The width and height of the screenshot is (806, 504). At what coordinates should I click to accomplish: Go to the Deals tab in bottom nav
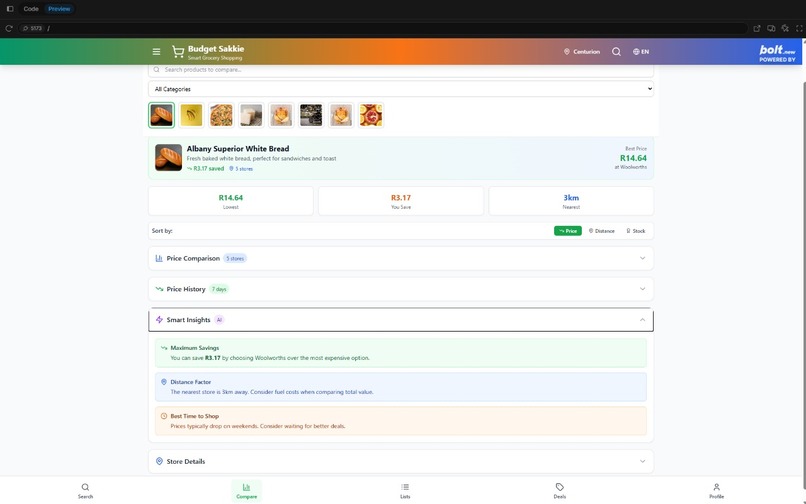(x=560, y=491)
